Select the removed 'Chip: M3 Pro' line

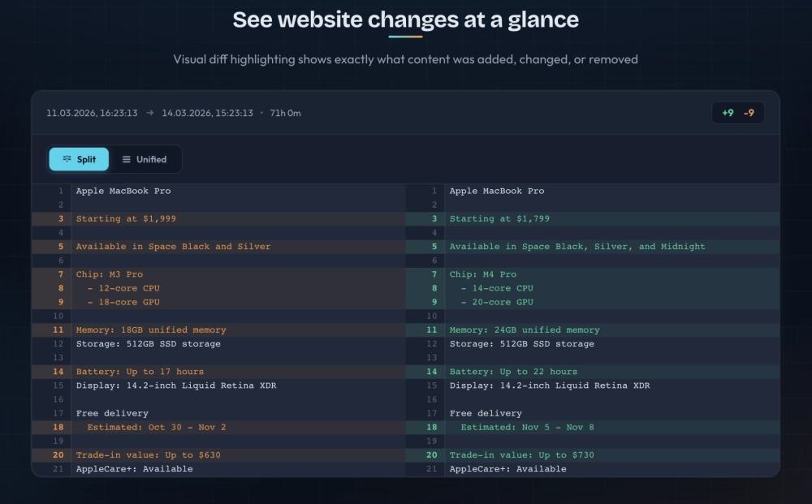pos(110,274)
